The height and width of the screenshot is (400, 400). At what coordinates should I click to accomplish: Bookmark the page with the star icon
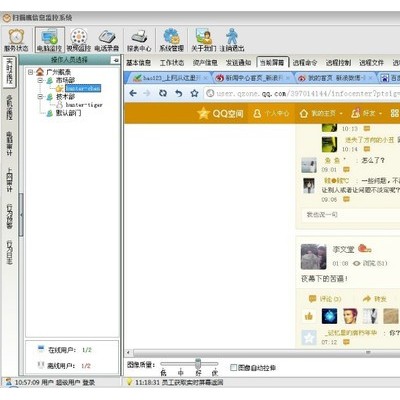click(194, 93)
